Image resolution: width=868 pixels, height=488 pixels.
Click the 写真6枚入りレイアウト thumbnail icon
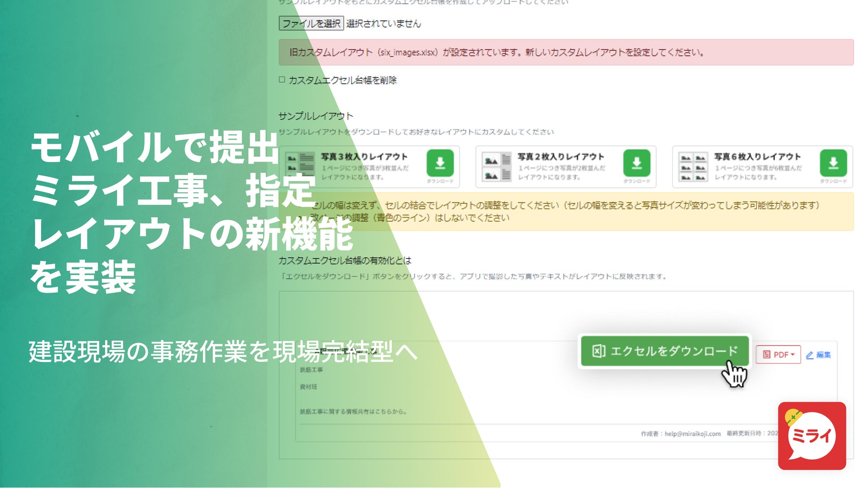coord(693,167)
